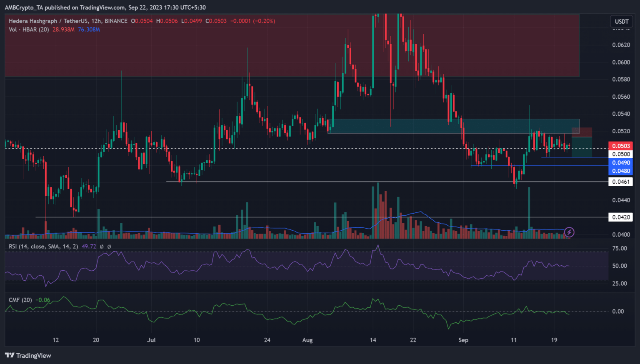Click the first ø symbol in RSI legend
Image resolution: width=640 pixels, height=364 pixels.
tap(102, 247)
